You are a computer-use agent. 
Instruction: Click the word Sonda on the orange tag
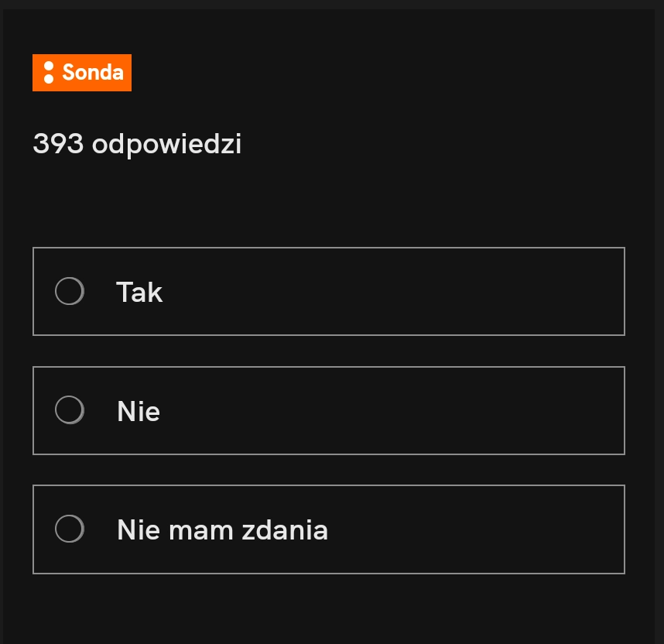(93, 73)
